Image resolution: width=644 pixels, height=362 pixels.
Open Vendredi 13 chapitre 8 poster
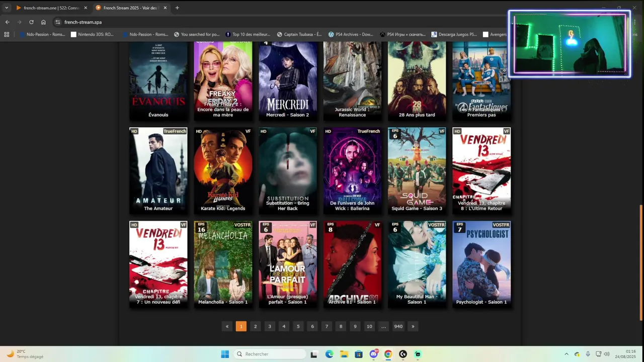click(481, 170)
